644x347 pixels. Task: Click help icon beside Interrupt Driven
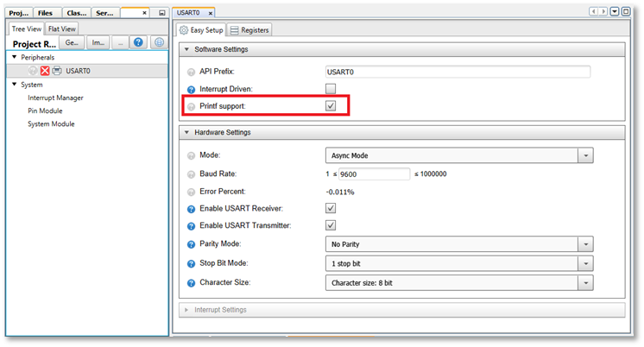pos(192,89)
